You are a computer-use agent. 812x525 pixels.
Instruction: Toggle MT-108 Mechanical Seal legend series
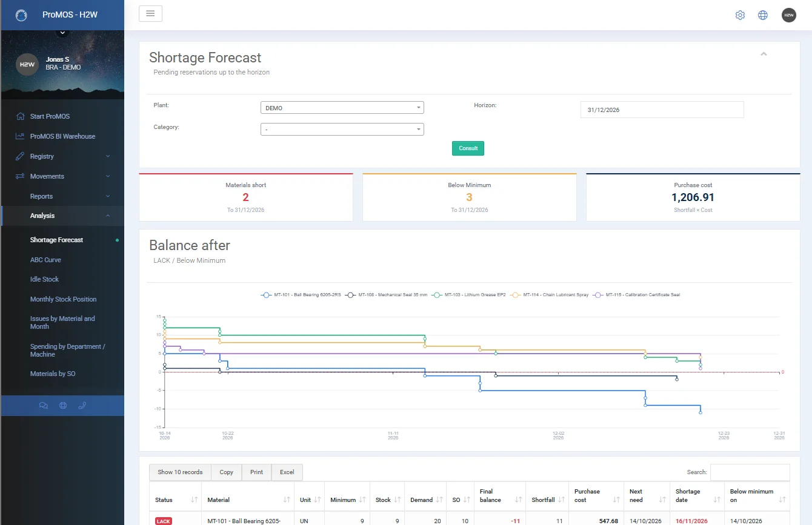(388, 295)
